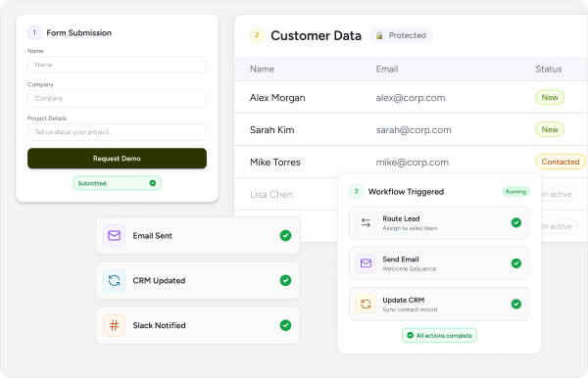Click sarah@corp.com email cell
The width and height of the screenshot is (588, 378).
click(x=414, y=130)
